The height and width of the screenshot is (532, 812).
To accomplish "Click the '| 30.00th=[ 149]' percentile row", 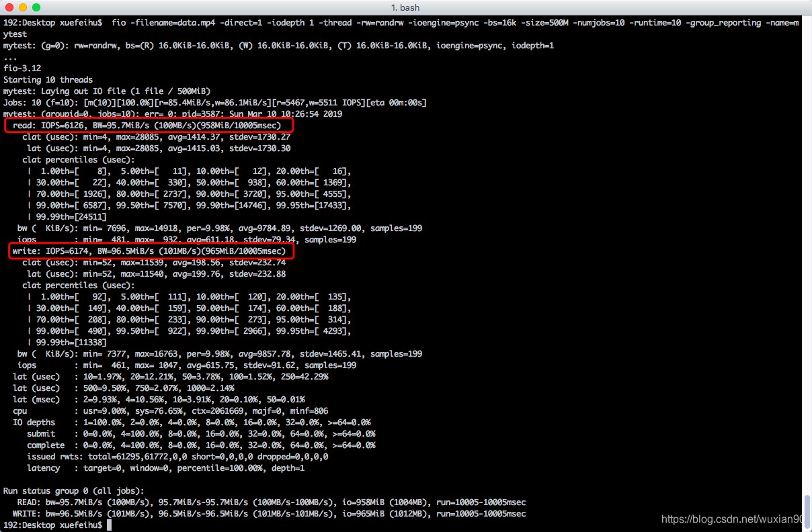I will pos(189,308).
